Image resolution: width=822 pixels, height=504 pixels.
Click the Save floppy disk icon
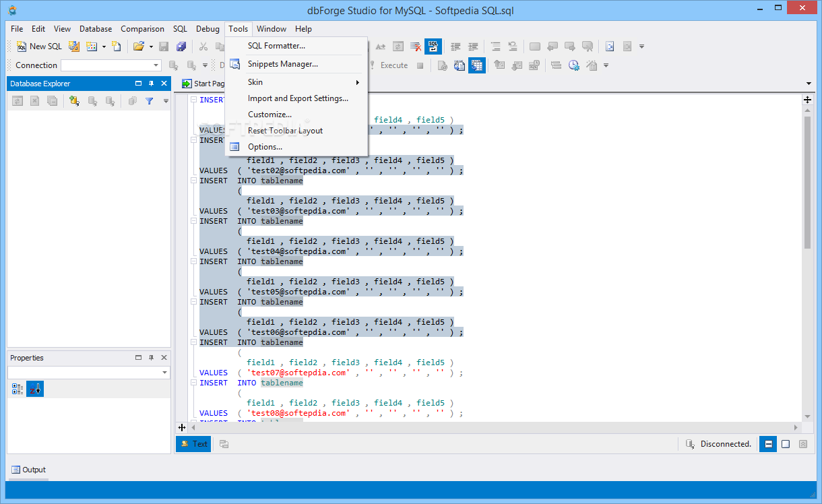[x=164, y=46]
